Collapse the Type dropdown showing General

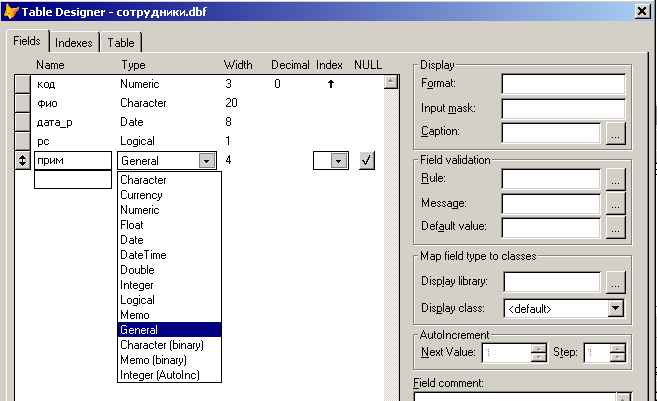coord(206,160)
